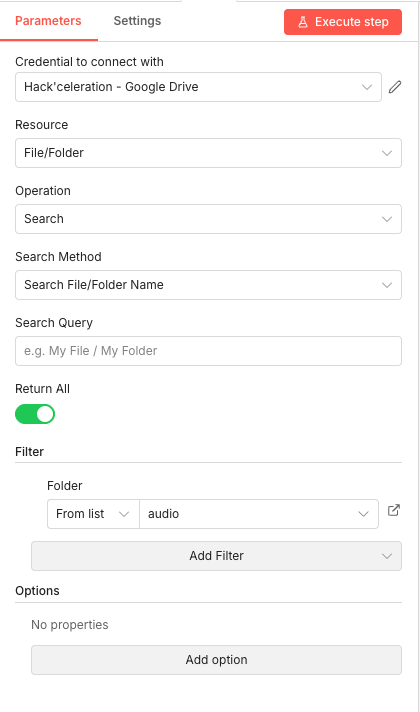The width and height of the screenshot is (420, 712).
Task: Focus the Search Query input field
Action: point(208,351)
